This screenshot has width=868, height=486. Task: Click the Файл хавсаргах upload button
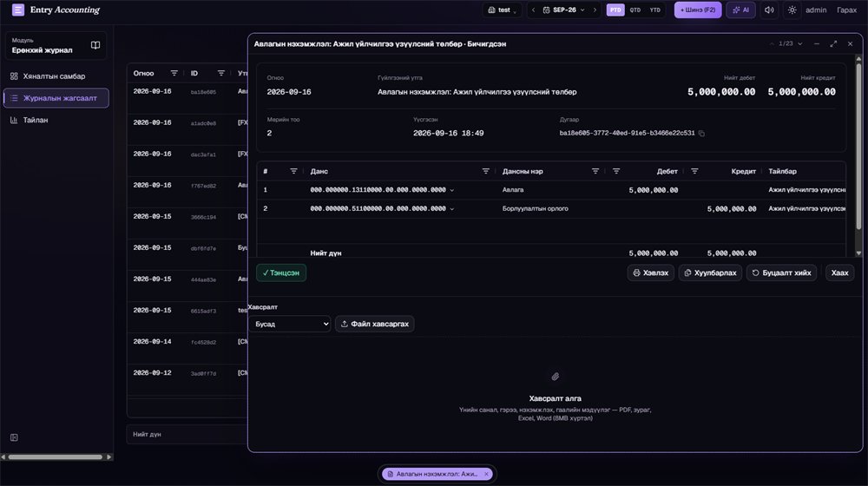point(375,324)
